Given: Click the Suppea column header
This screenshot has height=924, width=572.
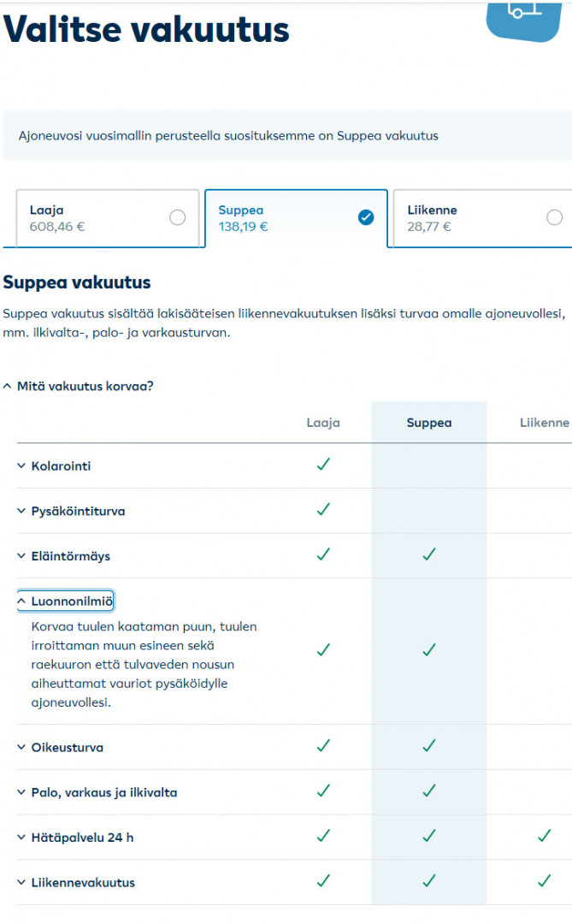Looking at the screenshot, I should point(429,423).
